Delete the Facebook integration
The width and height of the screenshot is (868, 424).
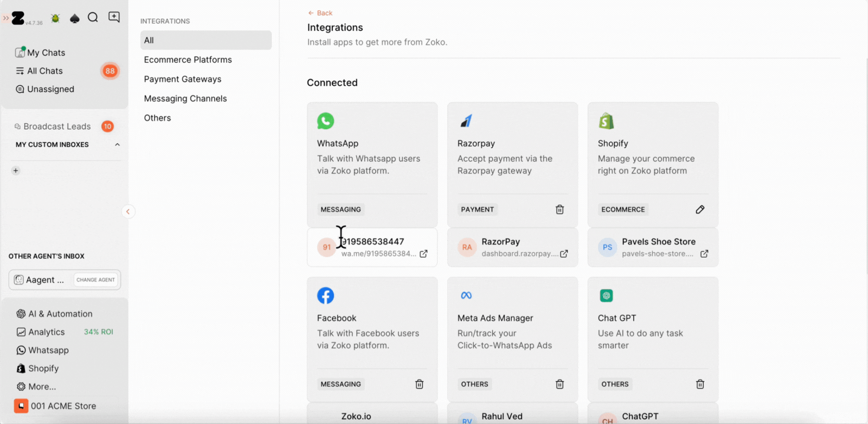tap(419, 384)
